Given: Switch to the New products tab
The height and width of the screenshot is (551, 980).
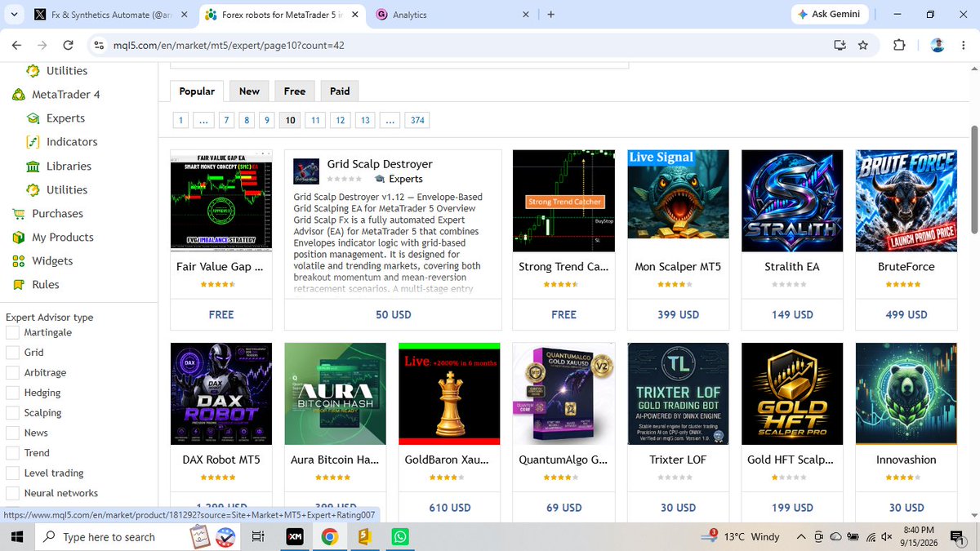Looking at the screenshot, I should [249, 91].
